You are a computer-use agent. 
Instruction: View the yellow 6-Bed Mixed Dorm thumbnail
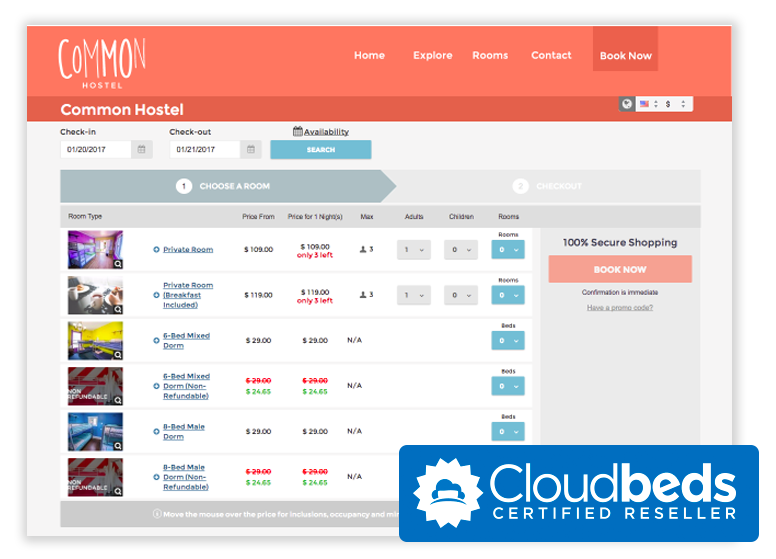95,341
